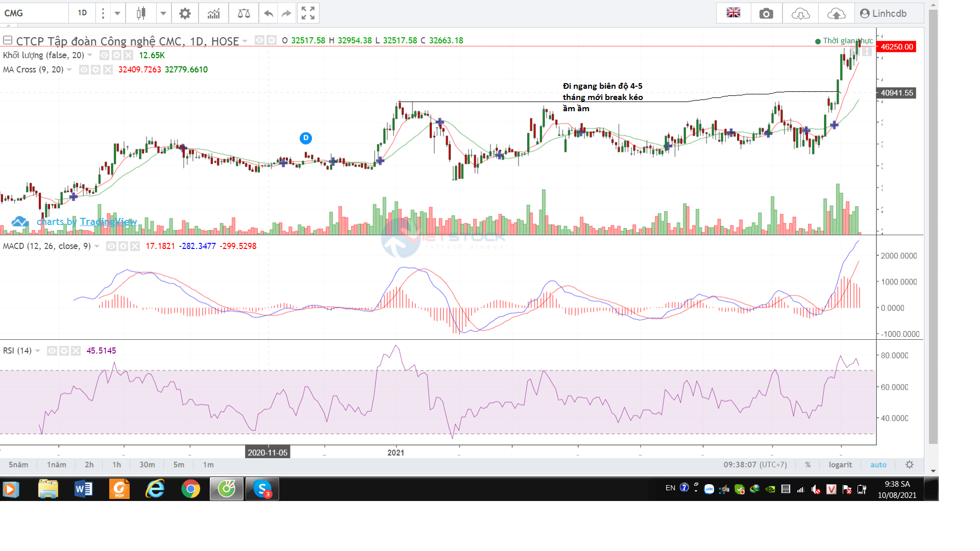The width and height of the screenshot is (980, 551).
Task: Select the 1năm time range tab
Action: click(x=56, y=465)
